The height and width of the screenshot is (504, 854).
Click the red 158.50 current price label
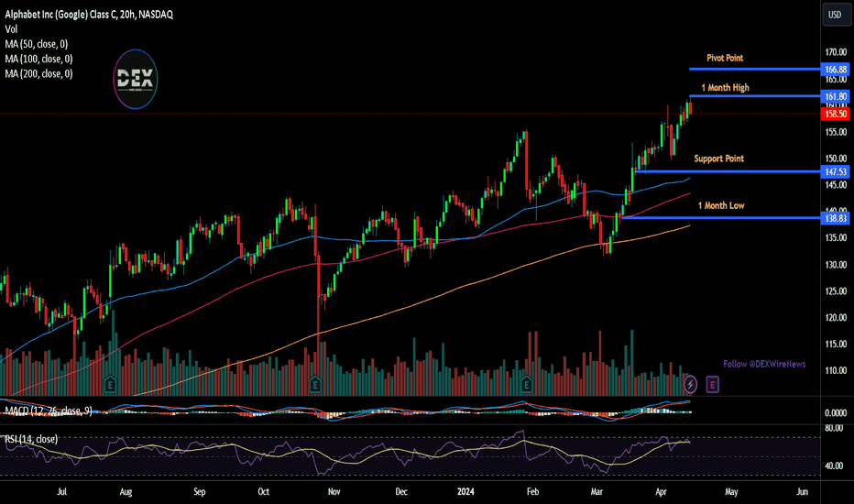tap(836, 114)
